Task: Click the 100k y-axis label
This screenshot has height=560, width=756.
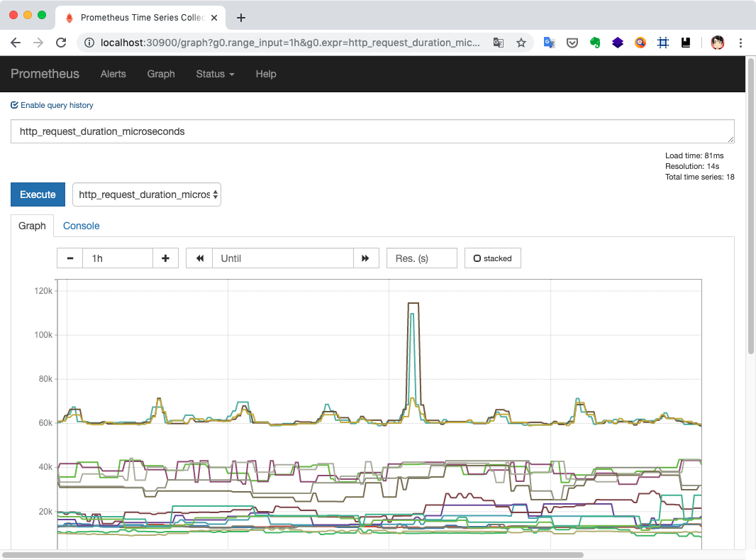Action: pyautogui.click(x=43, y=335)
